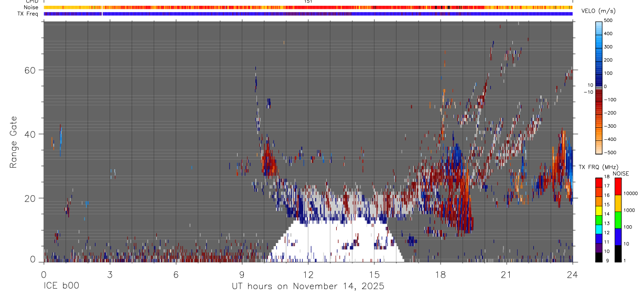
Task: Click the red top segment of NOISE legend
Action: click(618, 186)
